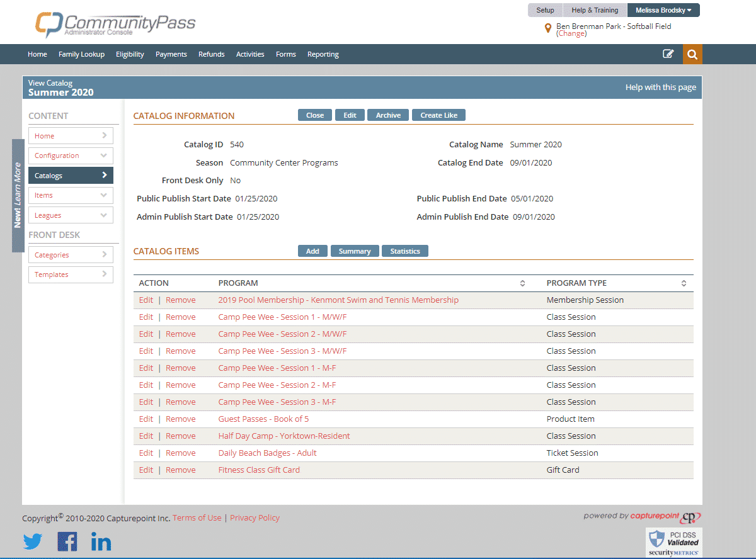Click the PCI DSS Validated badge
Viewport: 756px width, 559px height.
(x=673, y=542)
